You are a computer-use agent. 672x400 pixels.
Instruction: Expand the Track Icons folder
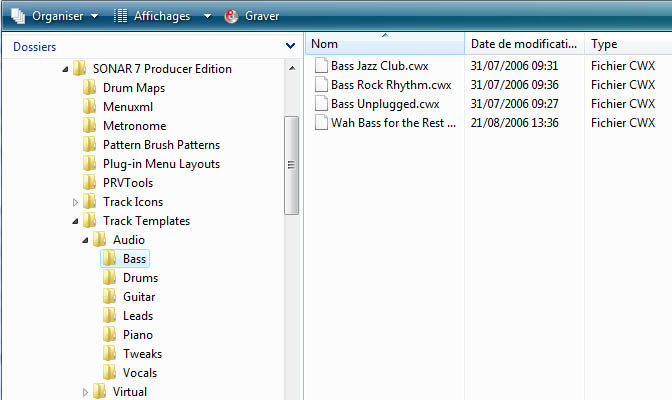tap(75, 202)
